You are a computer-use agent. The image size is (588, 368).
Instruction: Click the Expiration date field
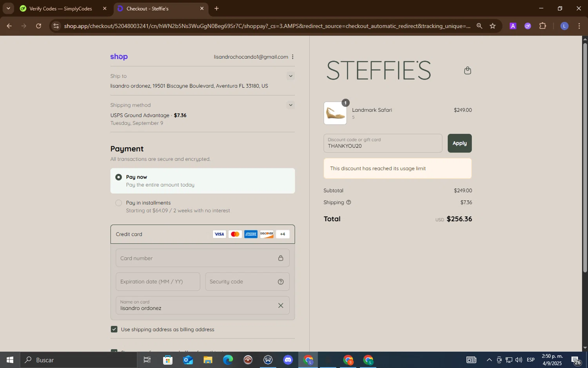click(158, 282)
